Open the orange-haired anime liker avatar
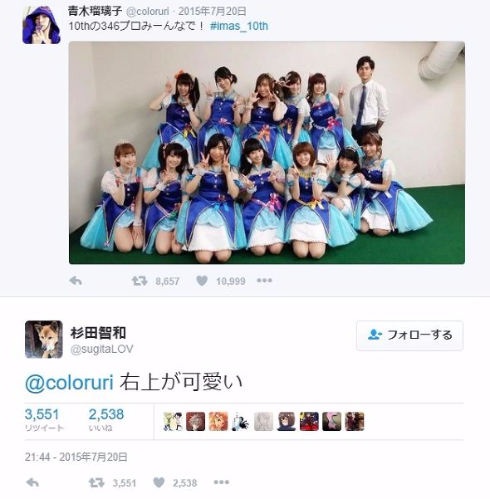 pyautogui.click(x=218, y=421)
